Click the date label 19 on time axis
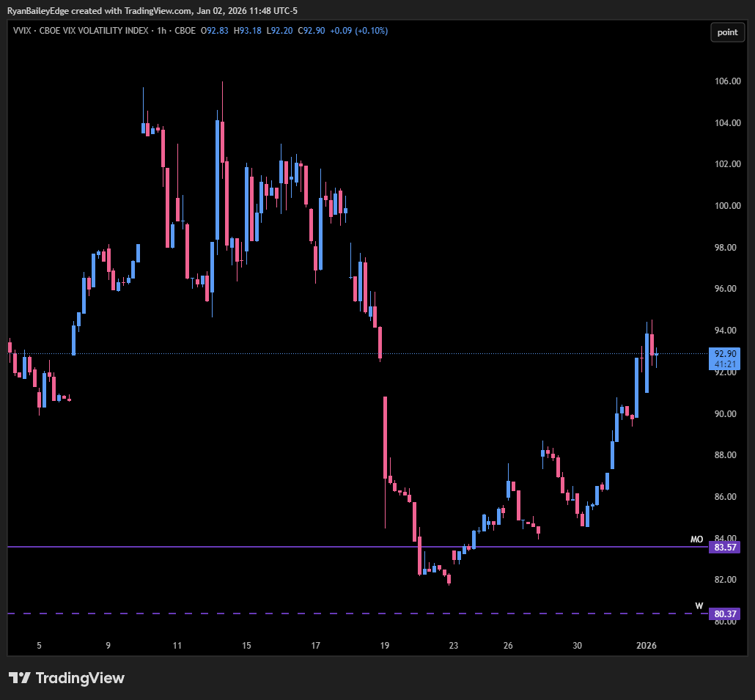 pos(384,646)
